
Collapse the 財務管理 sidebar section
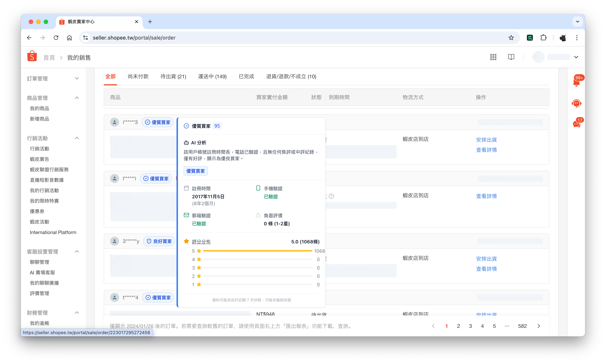(77, 313)
